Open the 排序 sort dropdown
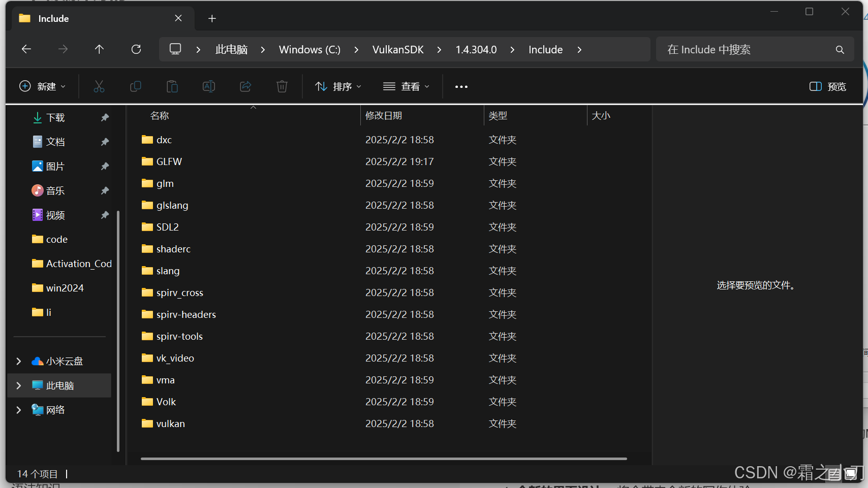 (337, 86)
